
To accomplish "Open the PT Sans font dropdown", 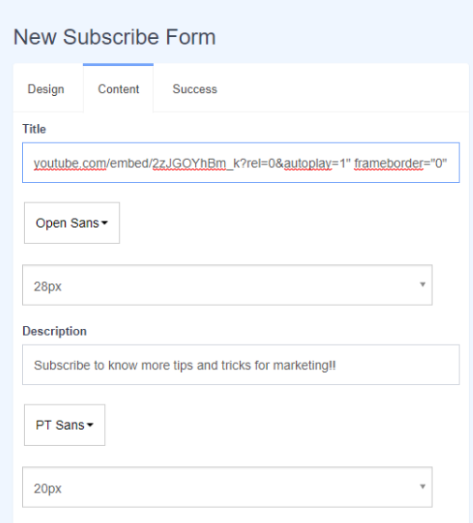I will point(64,425).
